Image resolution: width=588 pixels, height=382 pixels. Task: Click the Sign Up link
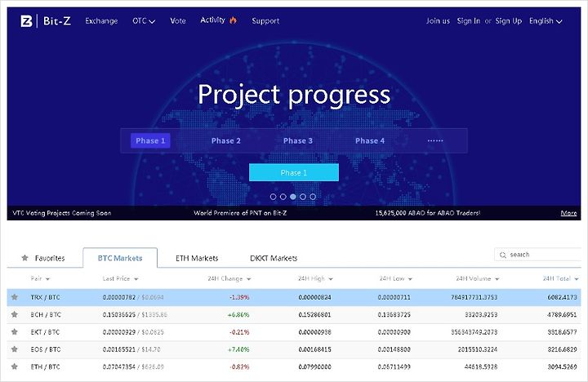(509, 21)
